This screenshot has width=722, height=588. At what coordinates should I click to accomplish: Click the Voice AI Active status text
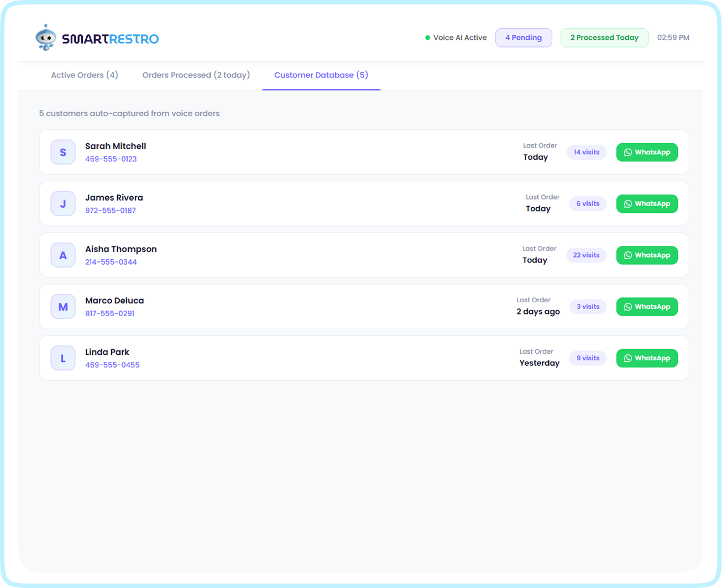[460, 38]
